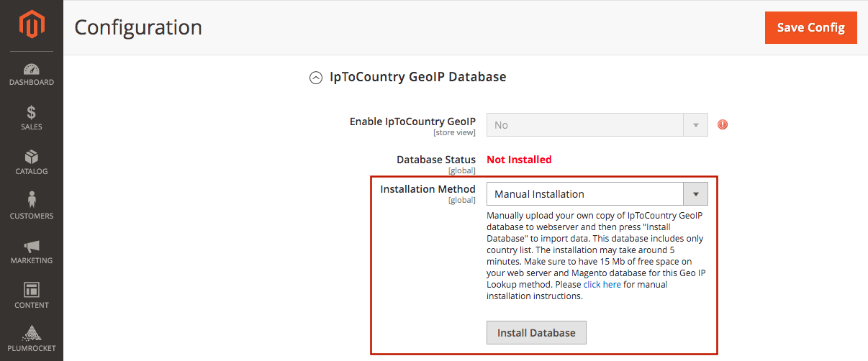Open the Enable IpToCountry GeoIP dropdown
Screen dimensions: 868x361
tap(597, 124)
